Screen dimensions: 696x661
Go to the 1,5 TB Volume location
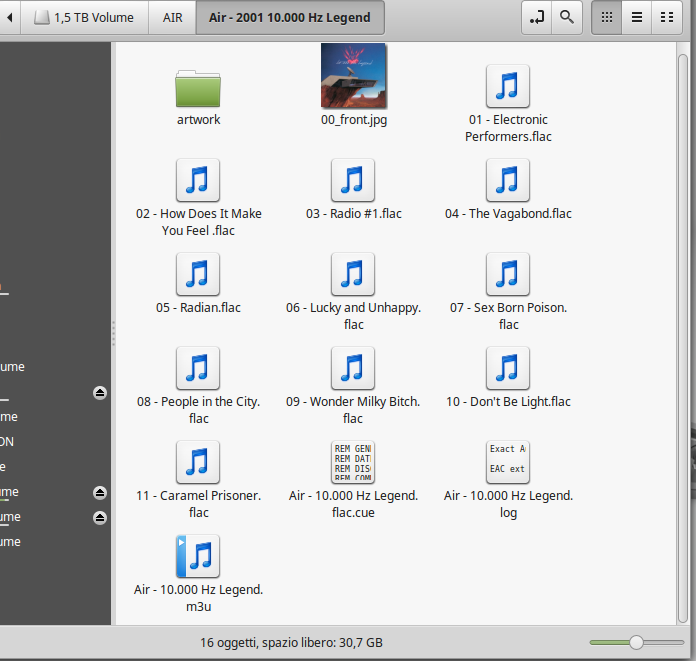pos(84,17)
